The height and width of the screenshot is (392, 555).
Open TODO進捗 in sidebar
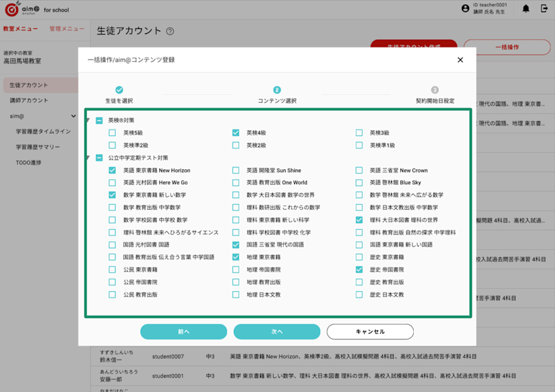29,162
